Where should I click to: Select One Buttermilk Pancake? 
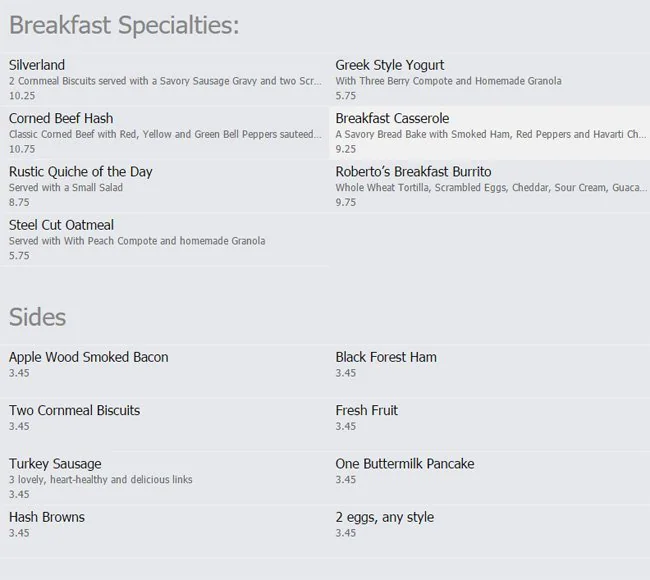click(x=405, y=464)
